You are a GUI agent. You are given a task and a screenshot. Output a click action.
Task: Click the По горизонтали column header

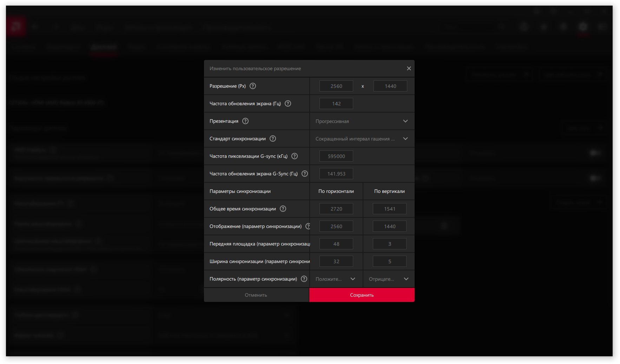click(x=336, y=191)
